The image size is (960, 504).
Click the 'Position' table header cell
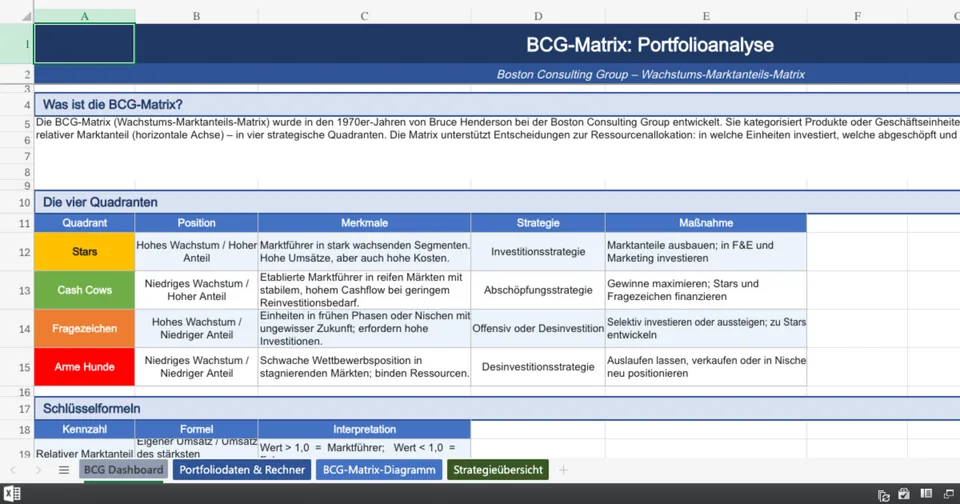tap(197, 223)
